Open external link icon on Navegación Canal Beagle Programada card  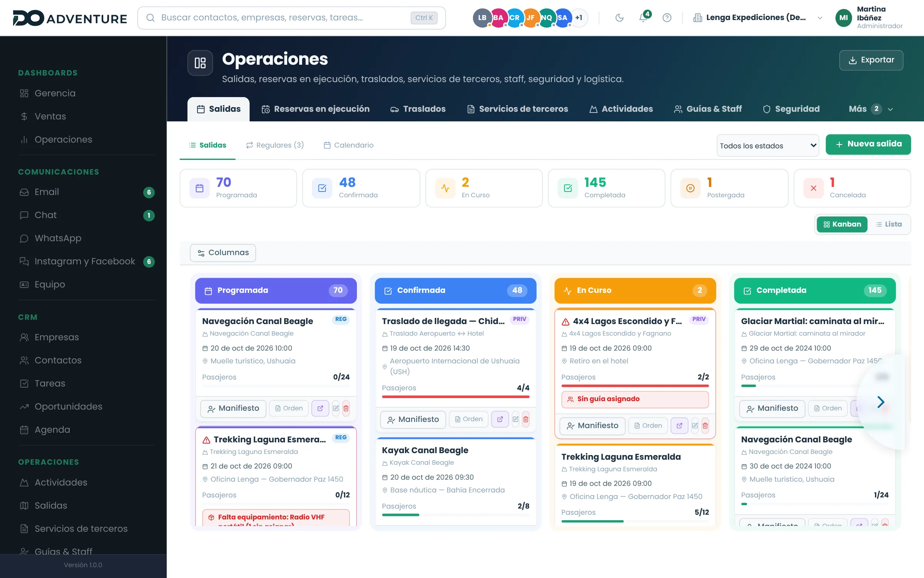click(320, 408)
